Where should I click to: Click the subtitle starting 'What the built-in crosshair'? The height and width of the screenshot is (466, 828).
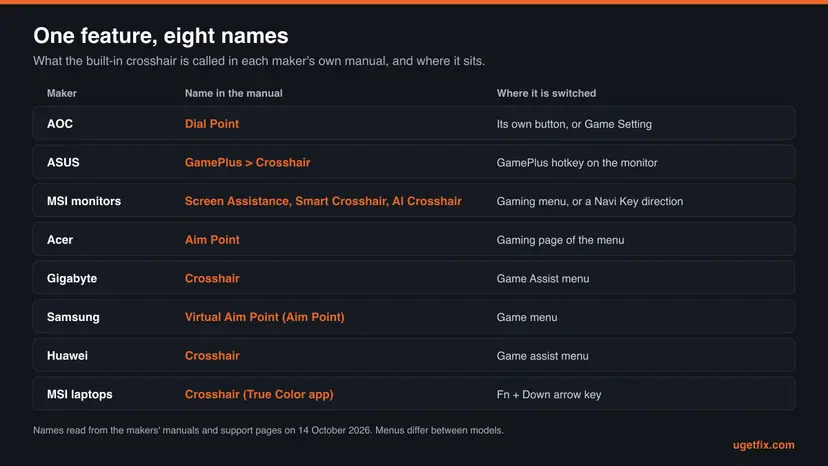pos(259,61)
